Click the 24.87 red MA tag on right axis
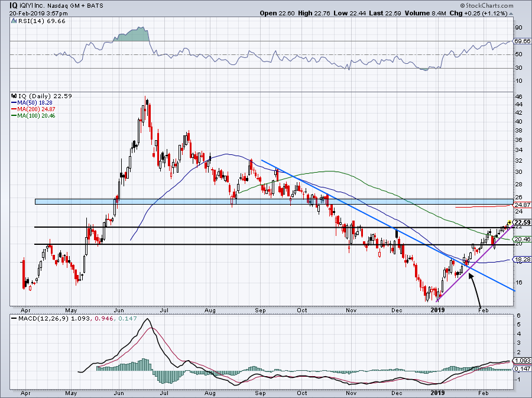Image resolution: width=532 pixels, height=398 pixels. point(522,205)
